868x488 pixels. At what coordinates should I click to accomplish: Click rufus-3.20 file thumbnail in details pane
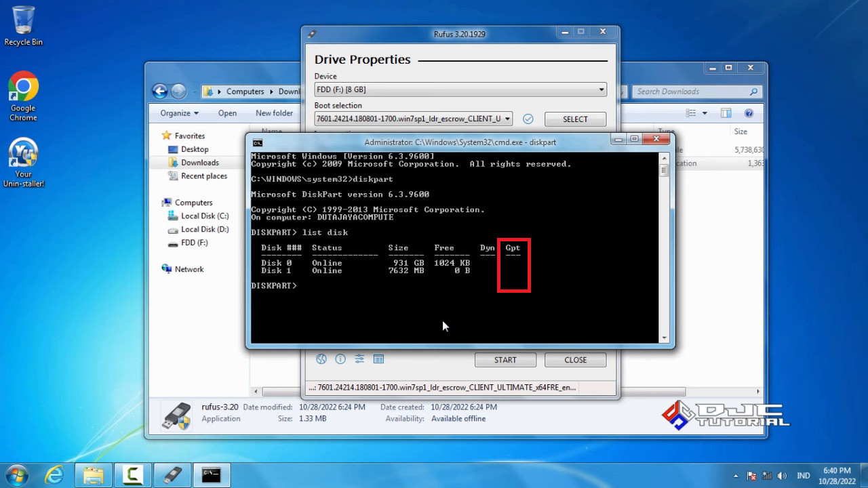coord(176,415)
